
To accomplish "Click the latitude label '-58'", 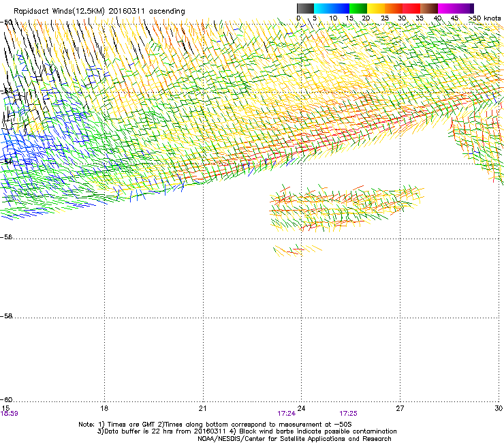I will [6, 316].
